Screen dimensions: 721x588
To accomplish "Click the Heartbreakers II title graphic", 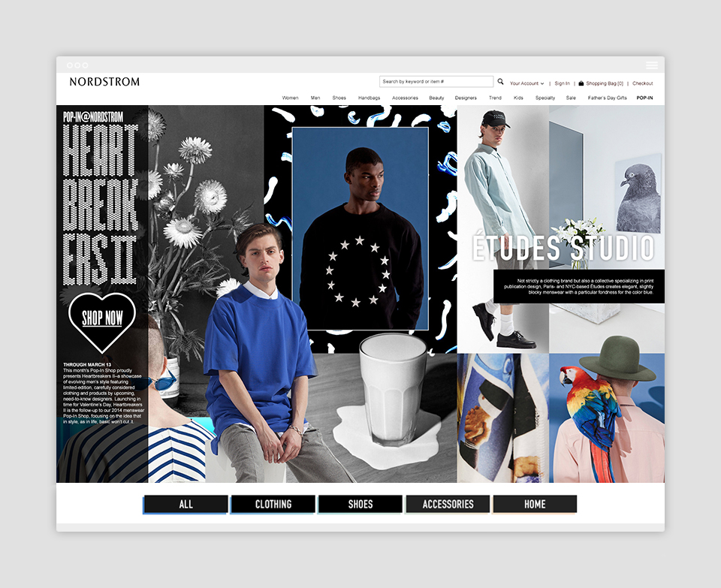I will pos(100,204).
